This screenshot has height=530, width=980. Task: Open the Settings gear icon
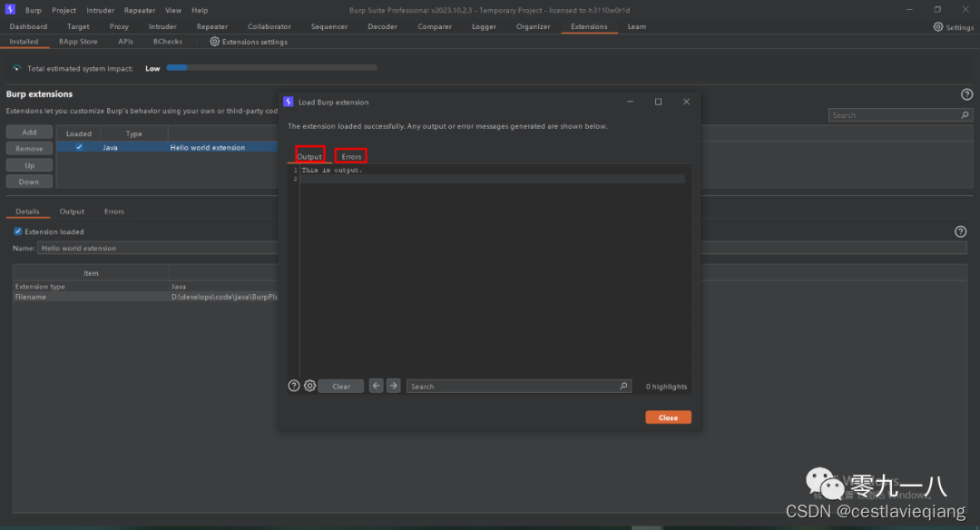[938, 27]
